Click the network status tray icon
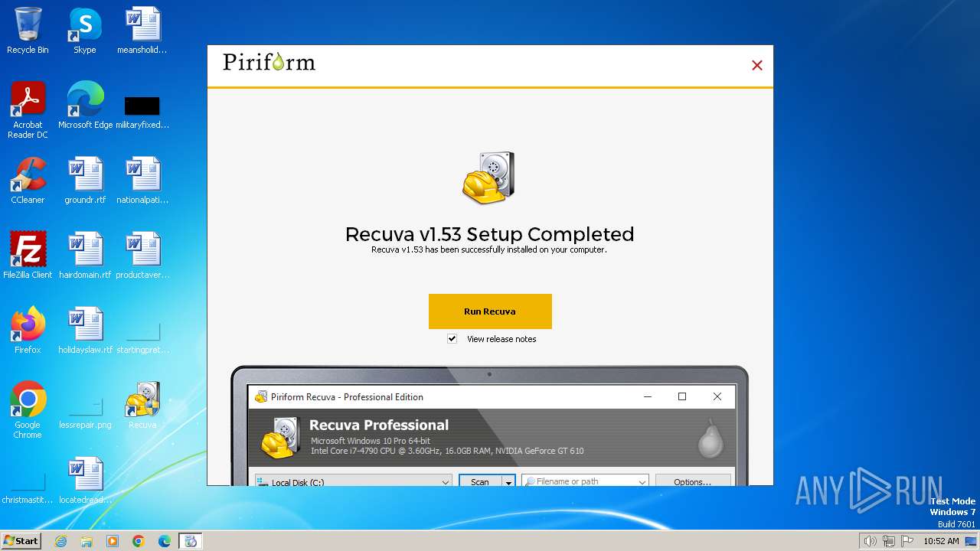 [x=889, y=541]
